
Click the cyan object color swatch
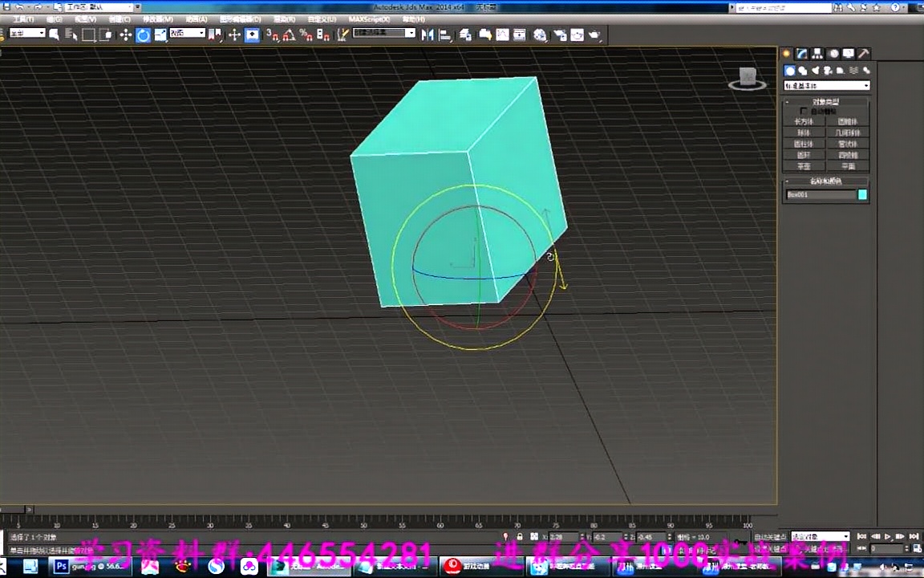pos(863,194)
